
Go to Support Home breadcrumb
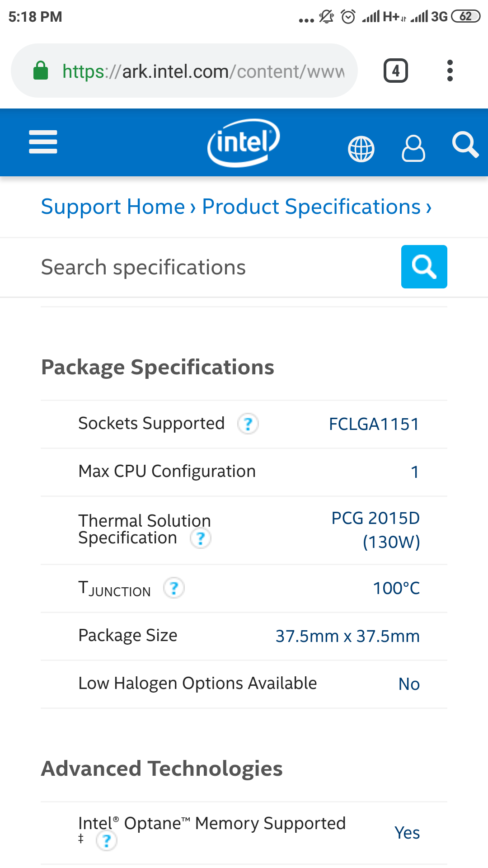click(x=113, y=207)
